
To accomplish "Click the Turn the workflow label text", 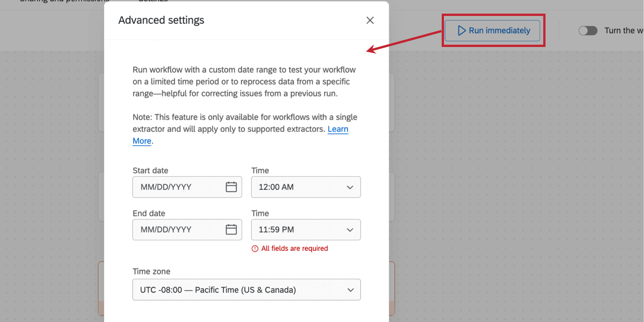I will click(x=624, y=31).
